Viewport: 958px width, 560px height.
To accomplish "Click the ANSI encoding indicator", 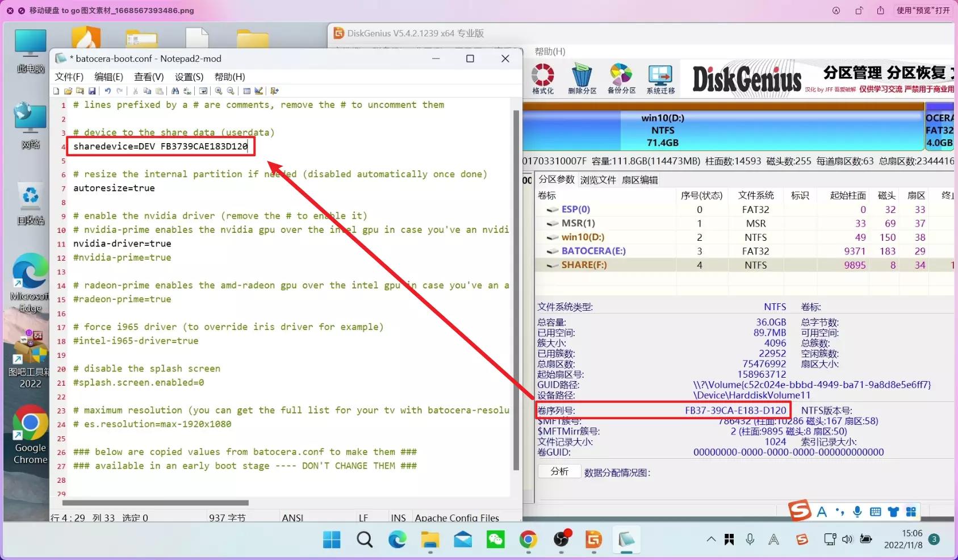I will pos(291,517).
